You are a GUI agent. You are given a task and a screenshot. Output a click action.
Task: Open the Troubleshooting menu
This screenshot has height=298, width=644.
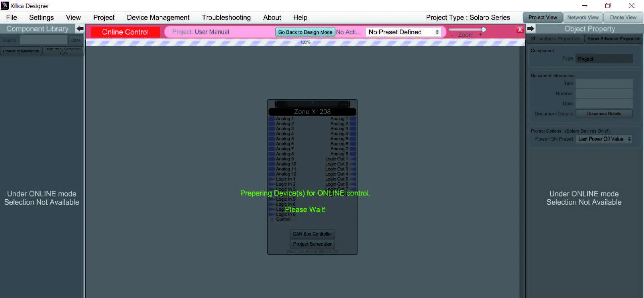[x=226, y=17]
